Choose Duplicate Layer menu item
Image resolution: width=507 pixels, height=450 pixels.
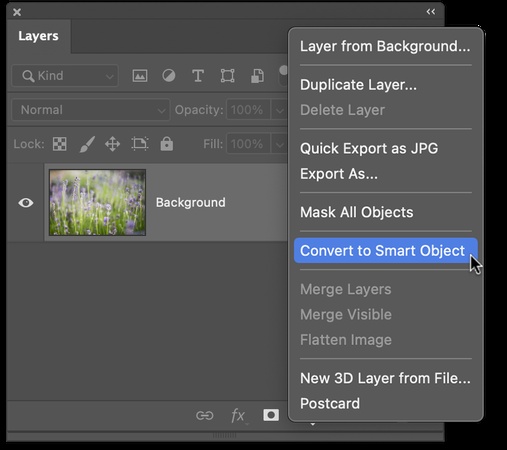386,85
